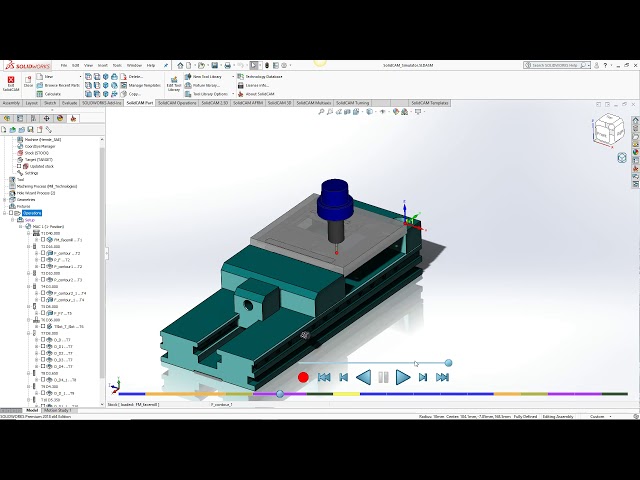Toggle the Operations checkbox
Image resolution: width=640 pixels, height=480 pixels.
(11, 213)
